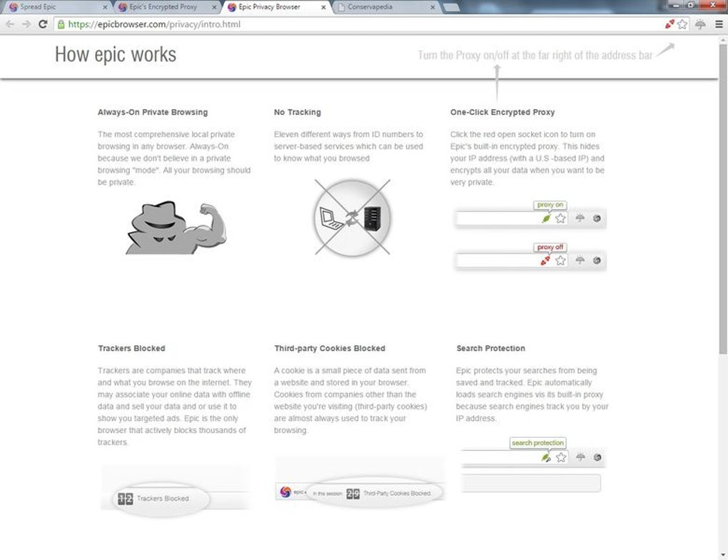Open the umbrella protection icon in toolbar

pyautogui.click(x=700, y=24)
